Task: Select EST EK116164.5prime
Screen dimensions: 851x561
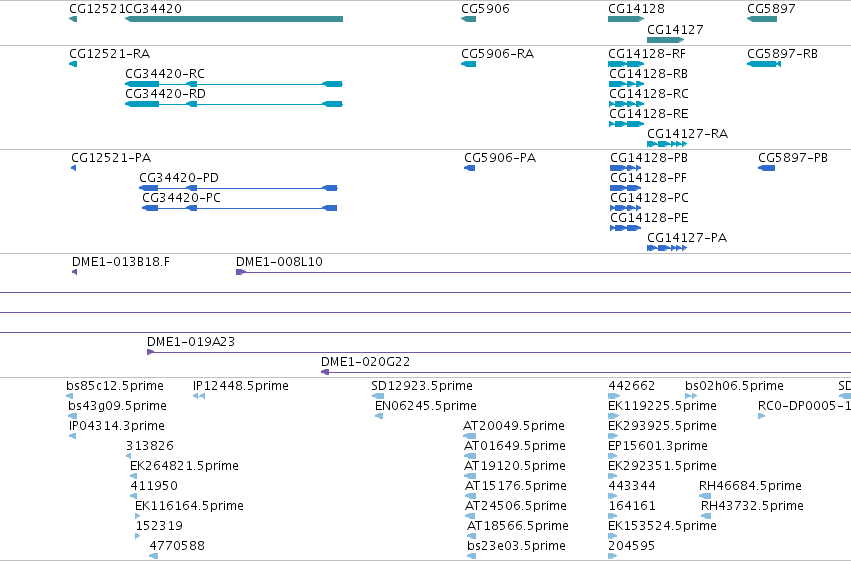Action: click(x=189, y=506)
